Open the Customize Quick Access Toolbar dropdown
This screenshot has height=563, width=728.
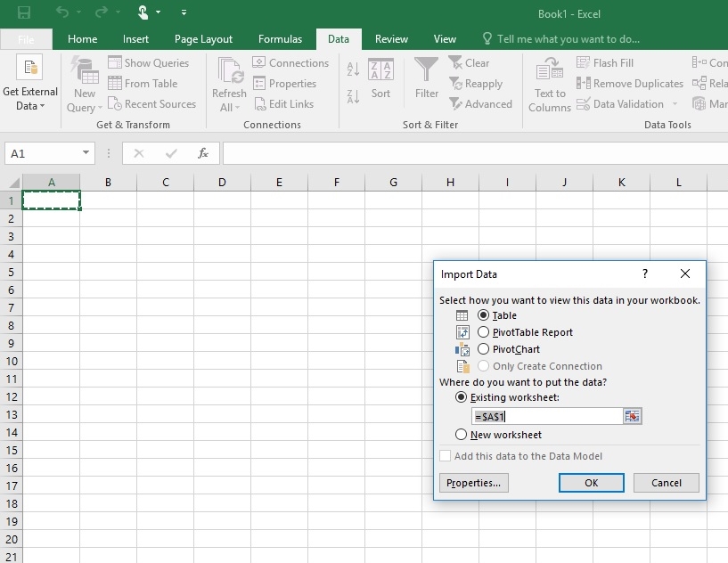click(x=184, y=12)
